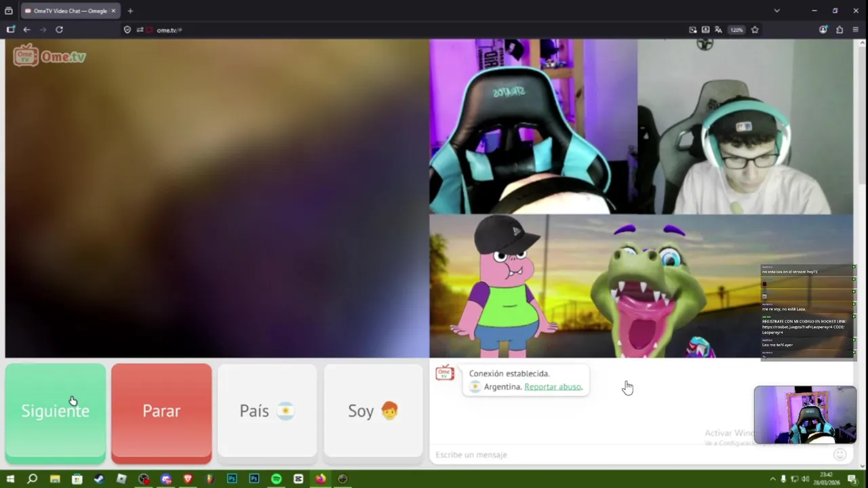
Task: Translate this page icon
Action: pos(718,30)
